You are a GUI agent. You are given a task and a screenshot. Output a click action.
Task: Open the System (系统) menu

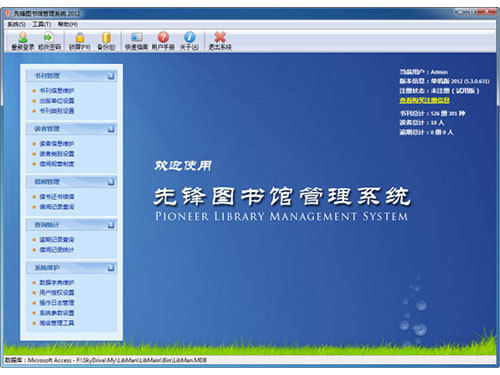(x=16, y=24)
